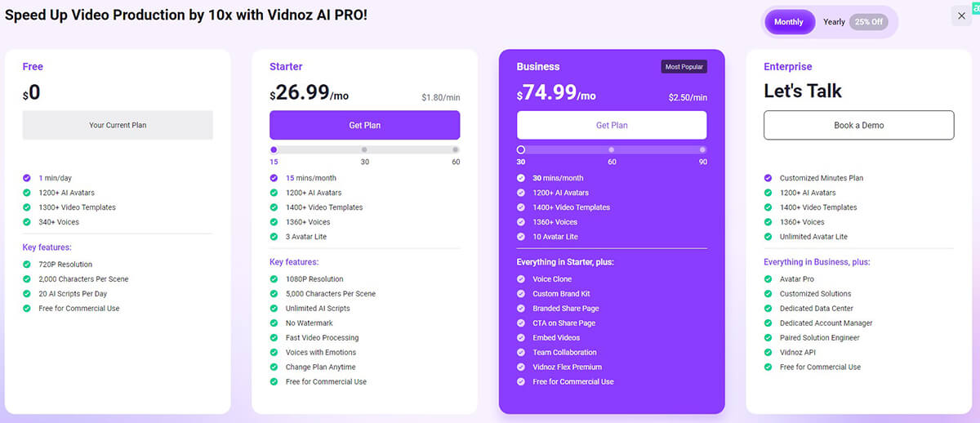Screen dimensions: 980x423
Task: Get the Starter plan
Action: [x=364, y=125]
